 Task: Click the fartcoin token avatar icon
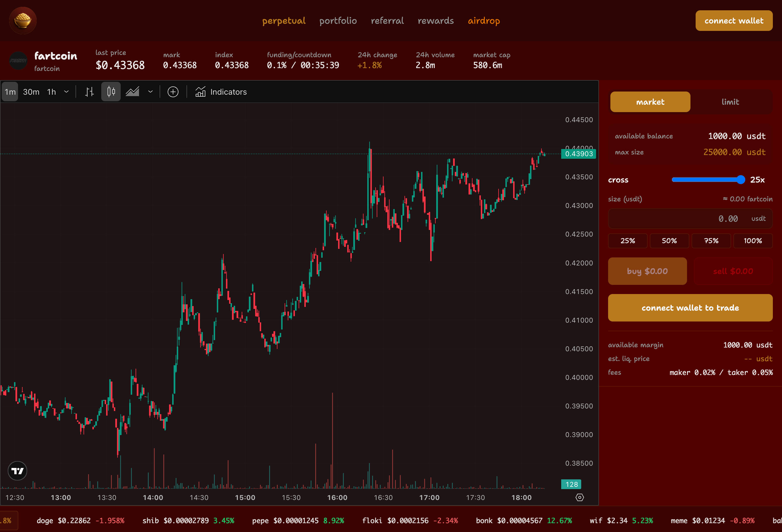(x=18, y=61)
